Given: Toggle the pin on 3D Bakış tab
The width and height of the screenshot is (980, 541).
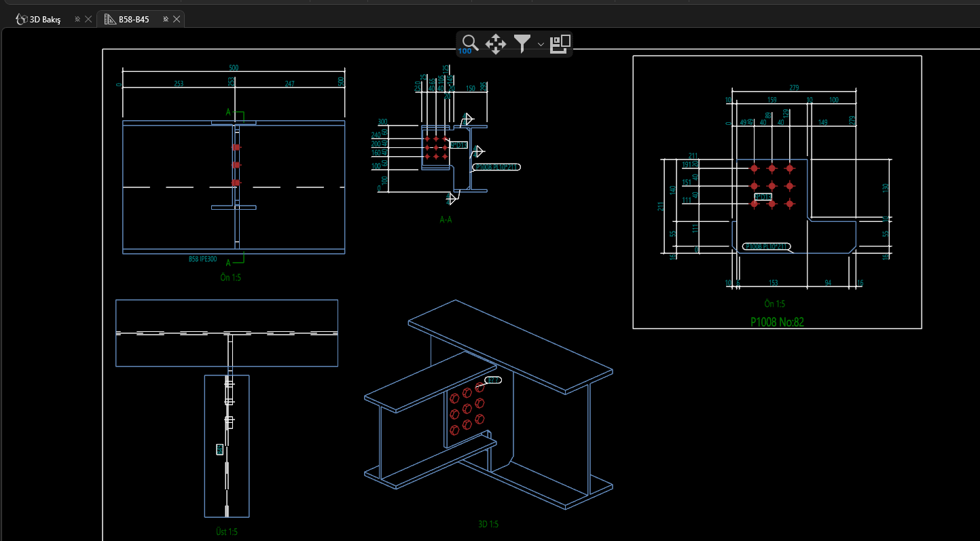Looking at the screenshot, I should (x=77, y=20).
